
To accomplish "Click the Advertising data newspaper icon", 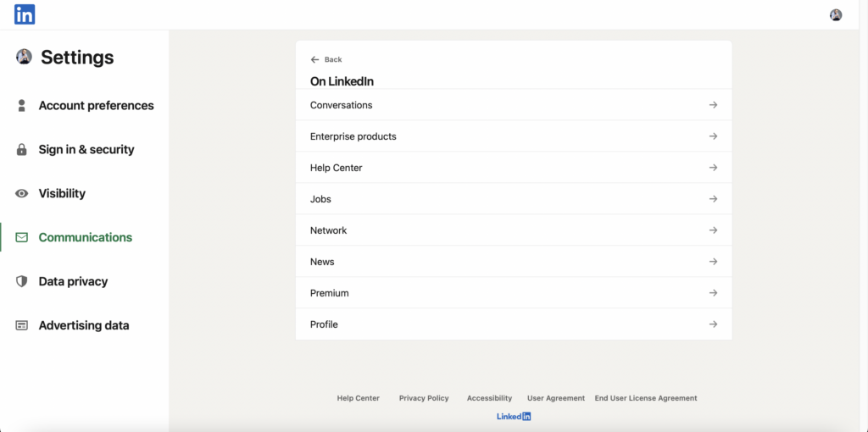I will [x=22, y=326].
